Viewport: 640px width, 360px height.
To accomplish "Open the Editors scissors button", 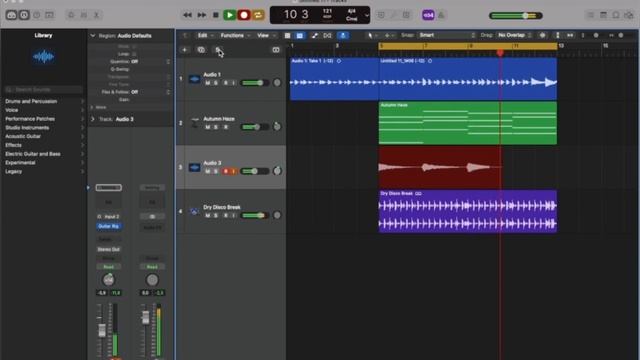I will [96, 15].
